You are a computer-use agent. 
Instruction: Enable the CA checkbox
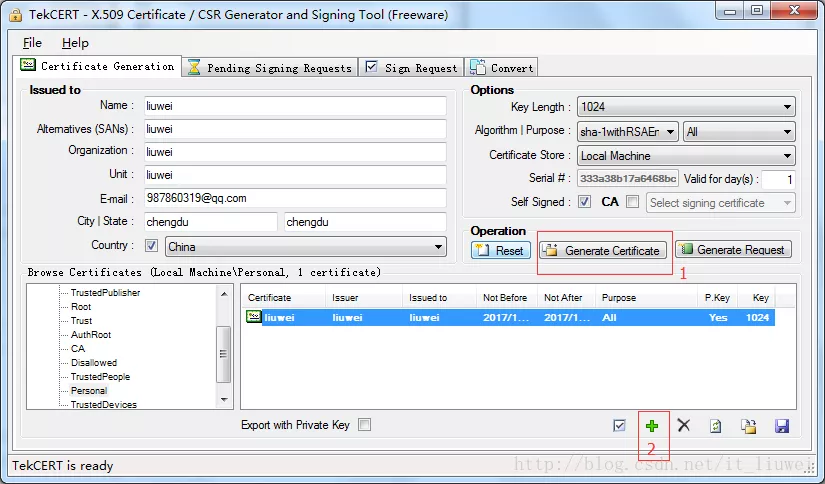pos(632,203)
